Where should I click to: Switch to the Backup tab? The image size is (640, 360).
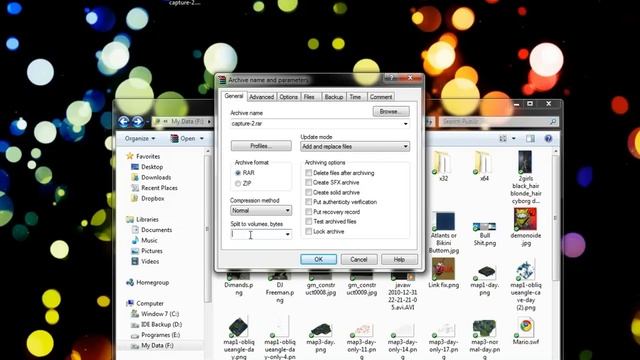click(333, 97)
